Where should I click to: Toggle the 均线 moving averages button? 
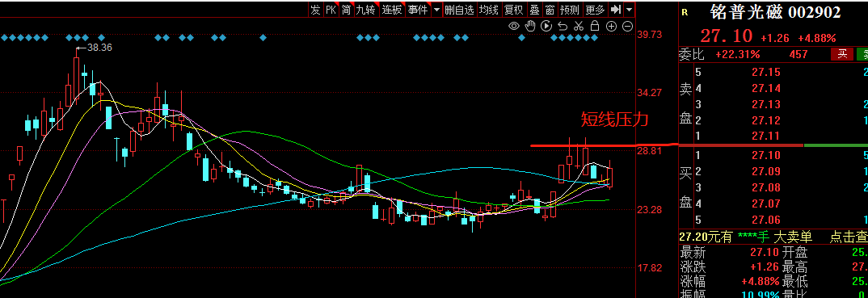click(489, 10)
